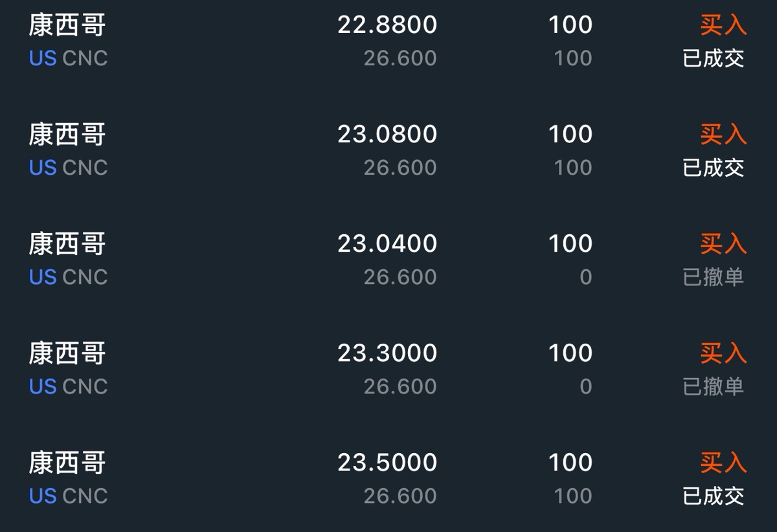Viewport: 777px width, 532px height.
Task: Open the 康西哥 order priced 23.3000
Action: point(388,369)
